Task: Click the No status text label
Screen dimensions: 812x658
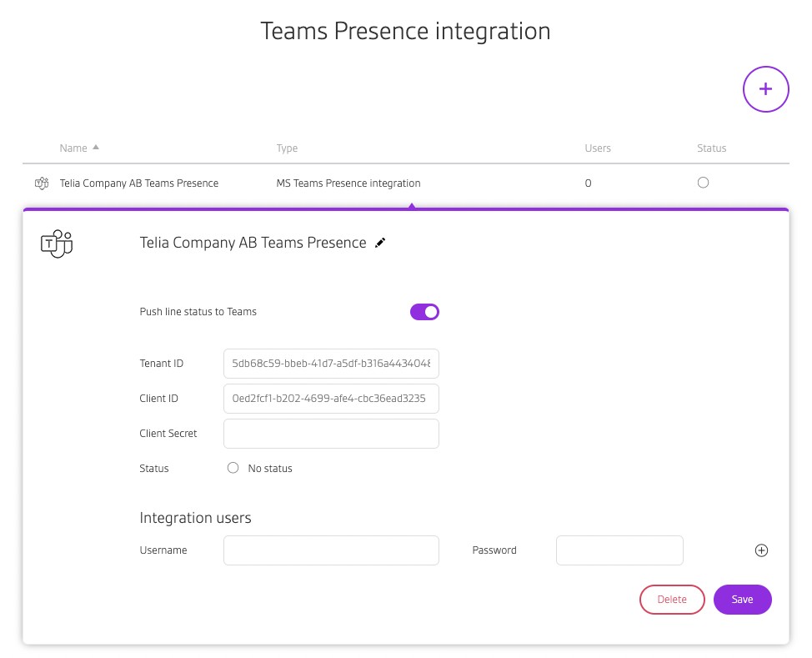Action: pyautogui.click(x=270, y=469)
